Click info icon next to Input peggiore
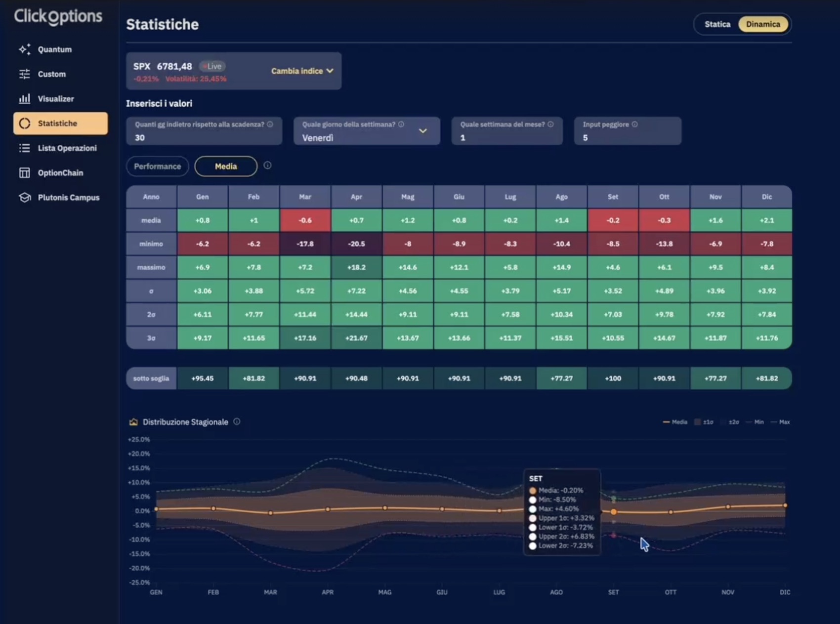Screen dimensions: 840x624 point(635,125)
